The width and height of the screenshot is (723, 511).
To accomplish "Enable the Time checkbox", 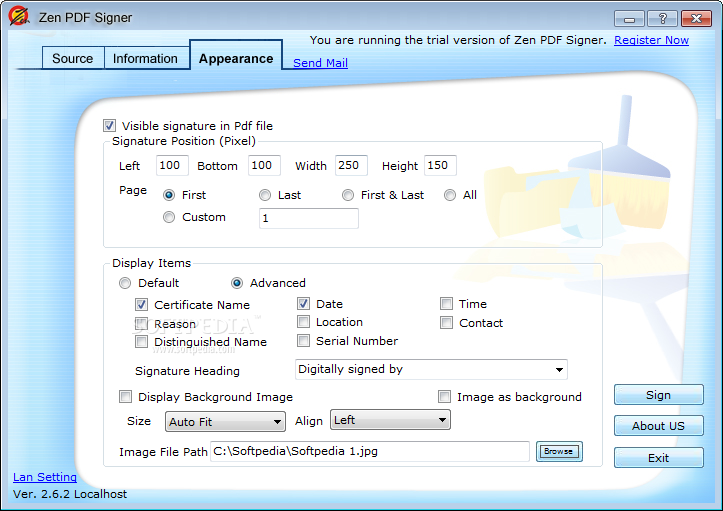I will [446, 303].
